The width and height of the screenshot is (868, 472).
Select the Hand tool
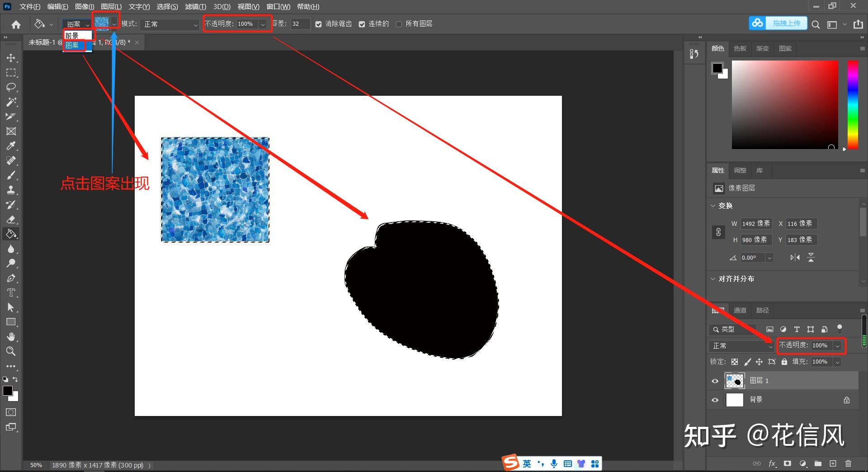(11, 336)
